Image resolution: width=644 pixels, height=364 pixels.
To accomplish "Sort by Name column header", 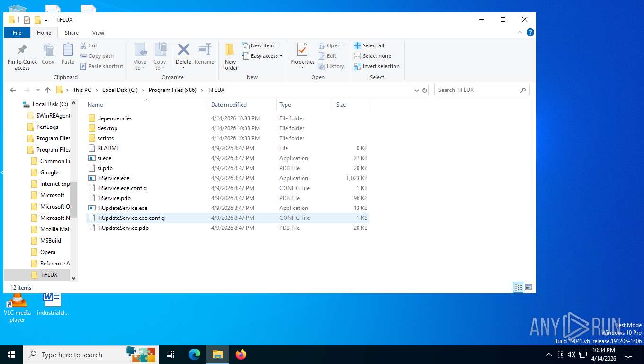I will coord(147,104).
